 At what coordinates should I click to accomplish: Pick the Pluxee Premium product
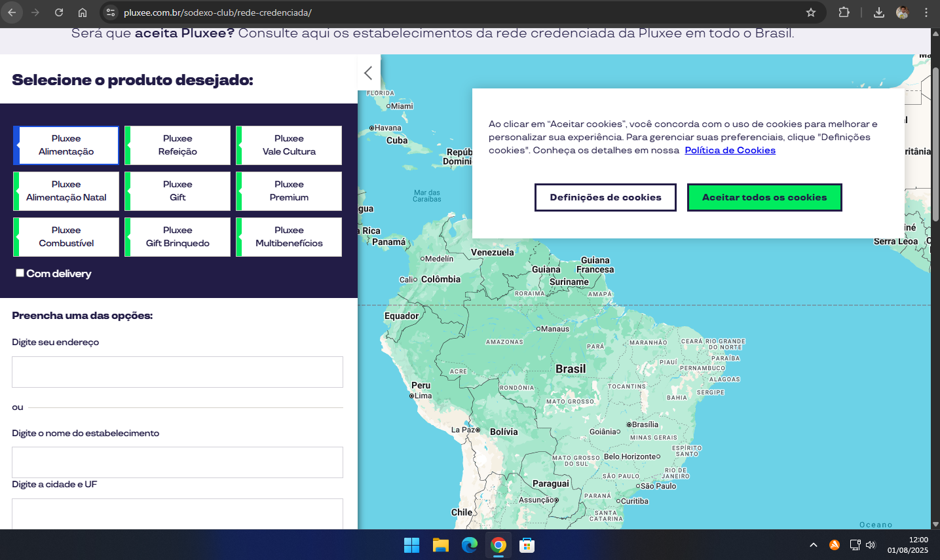click(x=289, y=191)
